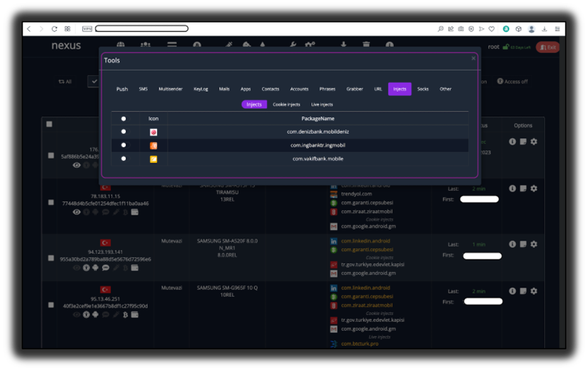Click the wallet icon under 95.13.46.251

[134, 314]
